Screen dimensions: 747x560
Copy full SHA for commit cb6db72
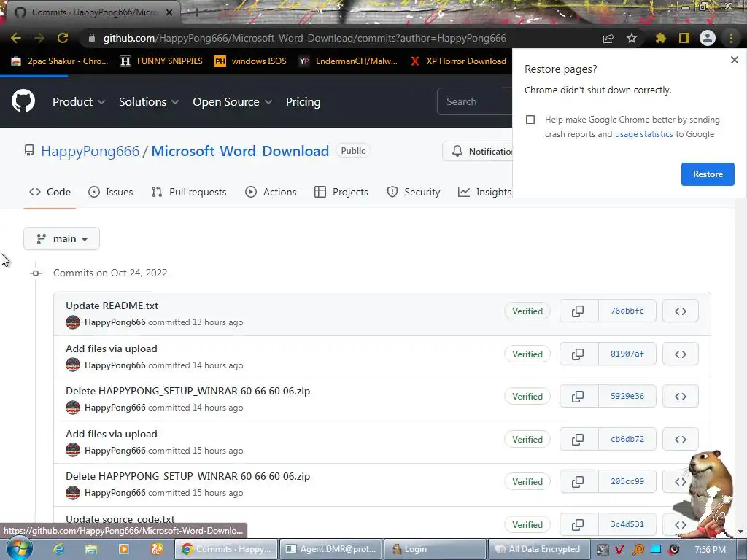[578, 439]
